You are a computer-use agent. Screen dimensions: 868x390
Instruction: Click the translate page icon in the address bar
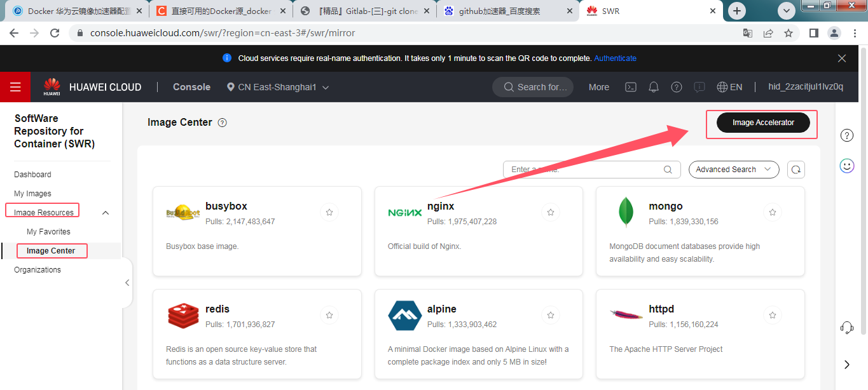[748, 33]
